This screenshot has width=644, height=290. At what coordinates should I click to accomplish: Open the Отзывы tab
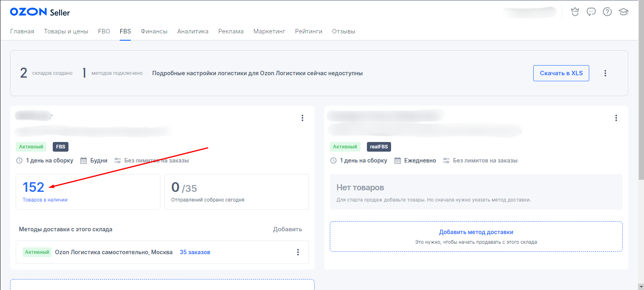[x=344, y=31]
